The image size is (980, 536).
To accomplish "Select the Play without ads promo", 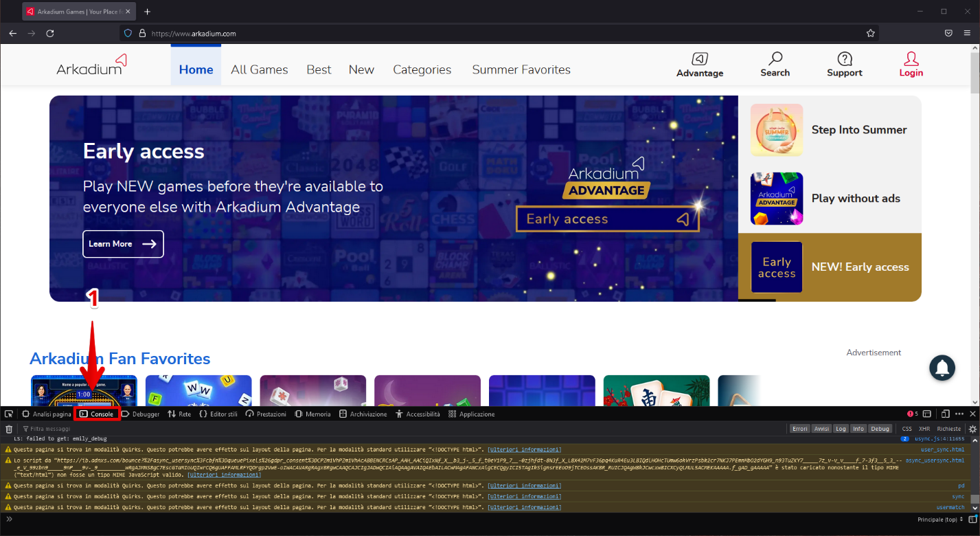I will tap(830, 199).
